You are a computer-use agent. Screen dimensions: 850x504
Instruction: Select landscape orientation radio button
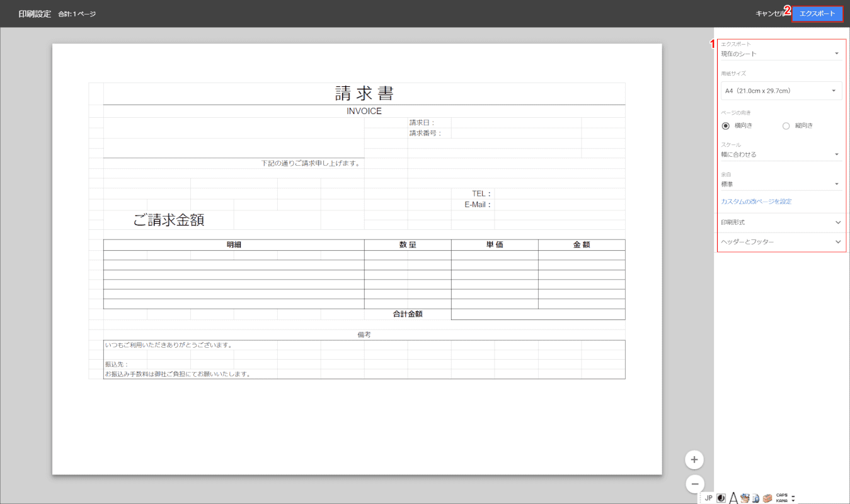coord(726,125)
